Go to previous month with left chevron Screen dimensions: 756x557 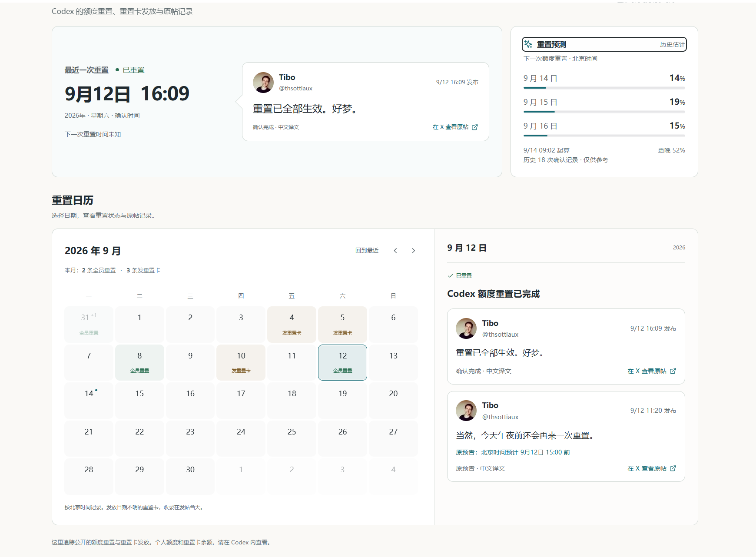pos(395,251)
